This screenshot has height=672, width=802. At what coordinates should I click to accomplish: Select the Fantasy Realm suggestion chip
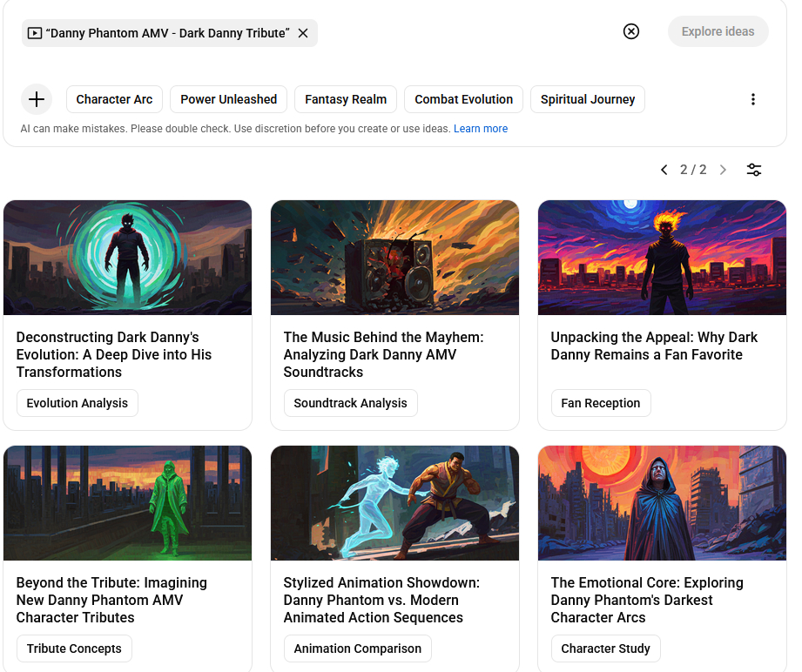(346, 99)
